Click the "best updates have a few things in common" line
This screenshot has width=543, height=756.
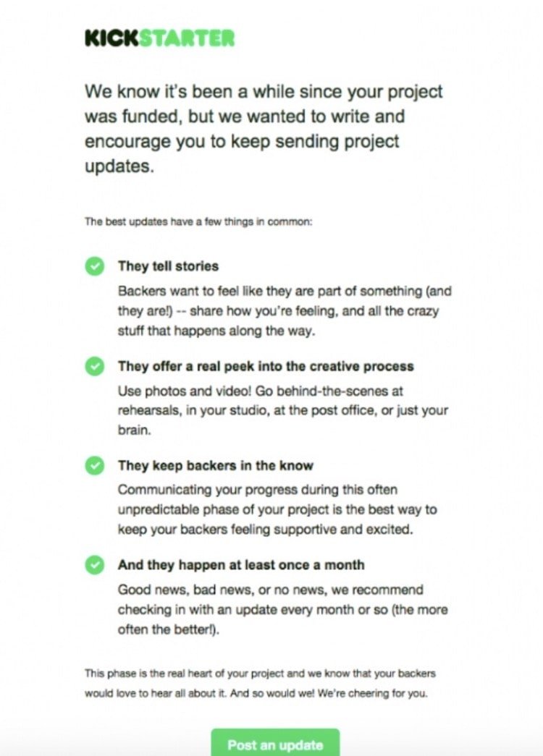[x=198, y=222]
